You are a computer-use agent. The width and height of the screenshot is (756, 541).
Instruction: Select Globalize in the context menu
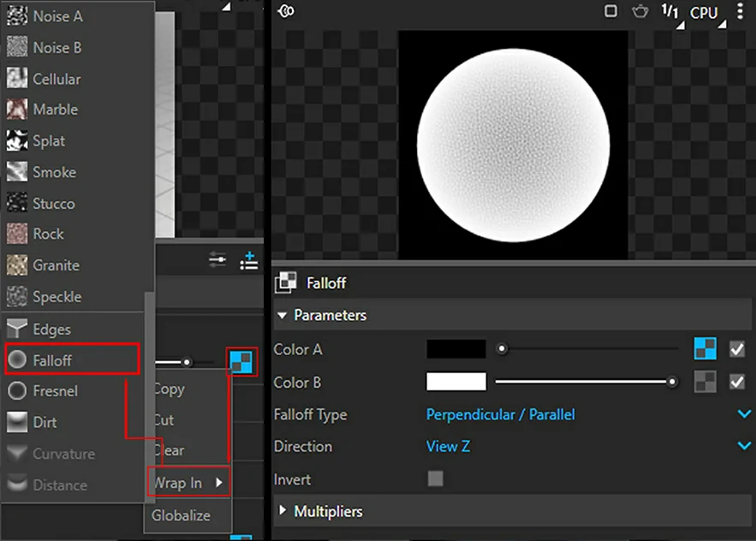182,515
